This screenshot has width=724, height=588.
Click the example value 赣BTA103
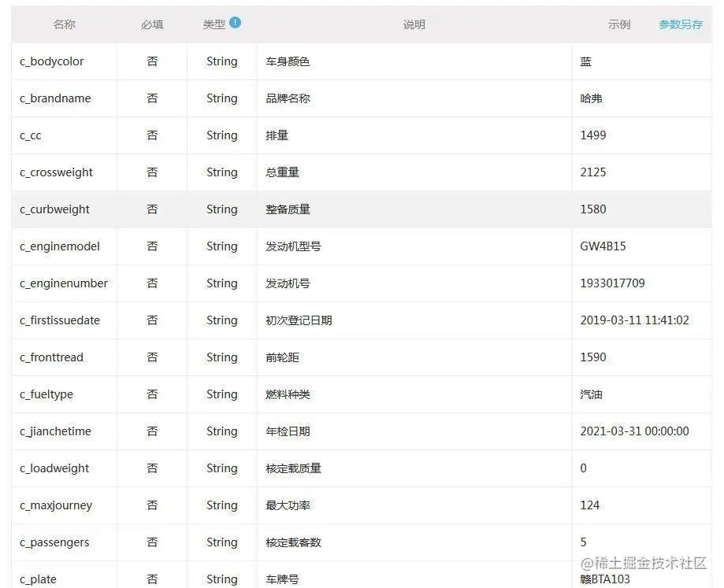coord(605,579)
